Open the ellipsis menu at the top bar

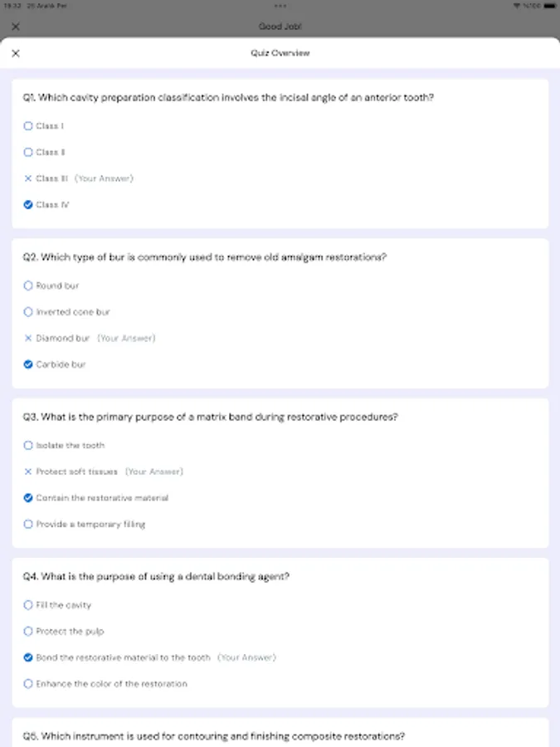[x=280, y=6]
